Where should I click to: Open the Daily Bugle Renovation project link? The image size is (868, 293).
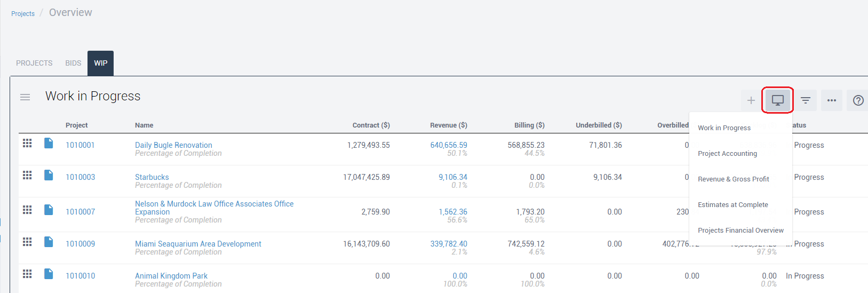tap(173, 145)
